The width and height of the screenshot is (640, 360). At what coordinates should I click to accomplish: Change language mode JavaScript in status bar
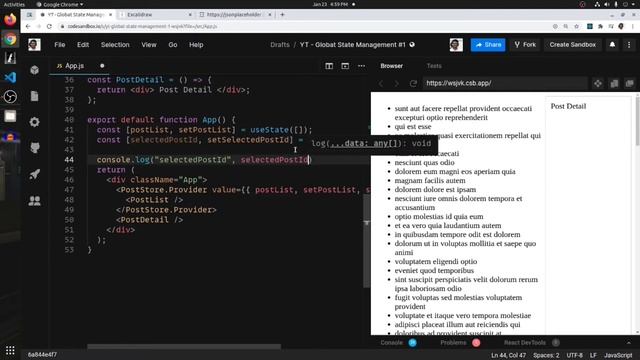[x=618, y=355]
